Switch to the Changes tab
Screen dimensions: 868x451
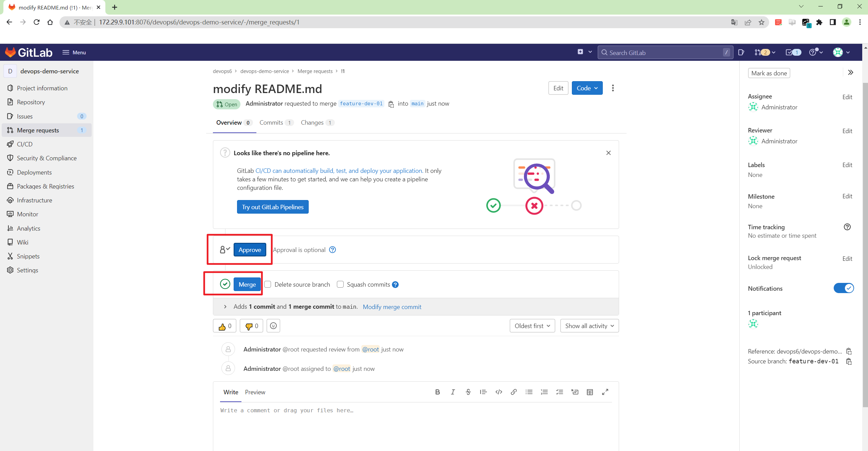coord(312,123)
